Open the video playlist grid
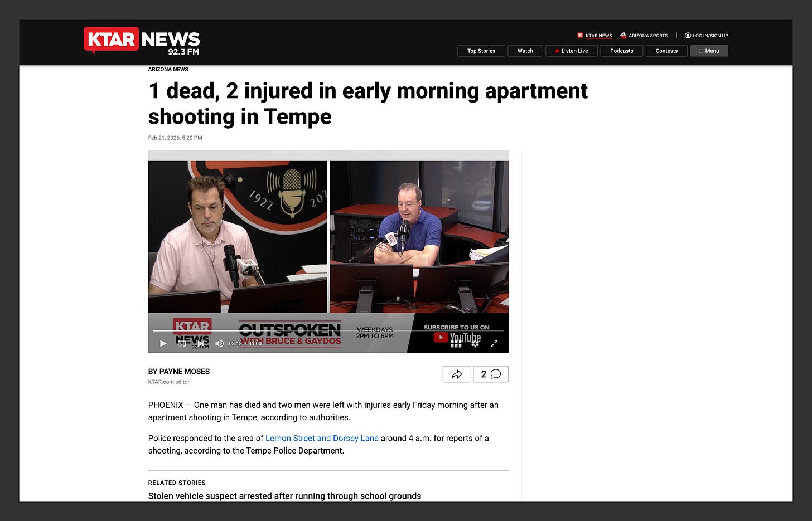Viewport: 812px width, 521px height. pyautogui.click(x=456, y=343)
